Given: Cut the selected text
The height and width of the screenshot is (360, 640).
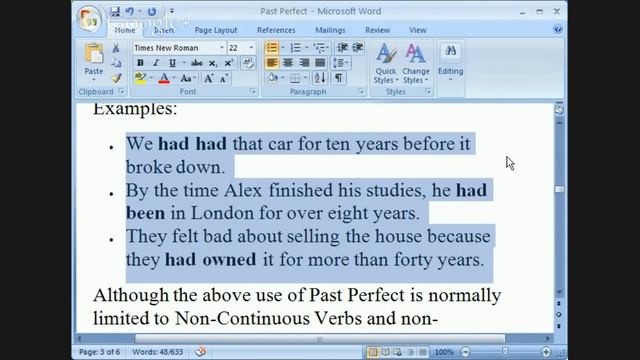Looking at the screenshot, I should (x=116, y=49).
